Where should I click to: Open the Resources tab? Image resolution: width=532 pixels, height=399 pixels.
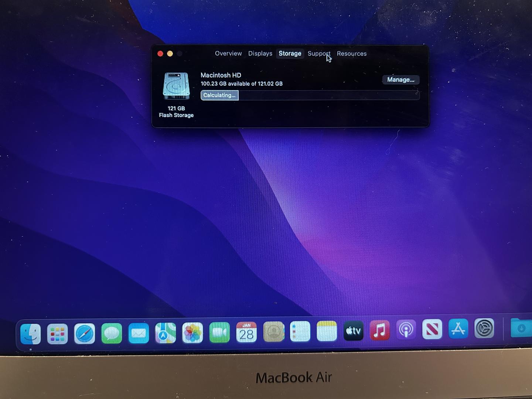tap(352, 54)
